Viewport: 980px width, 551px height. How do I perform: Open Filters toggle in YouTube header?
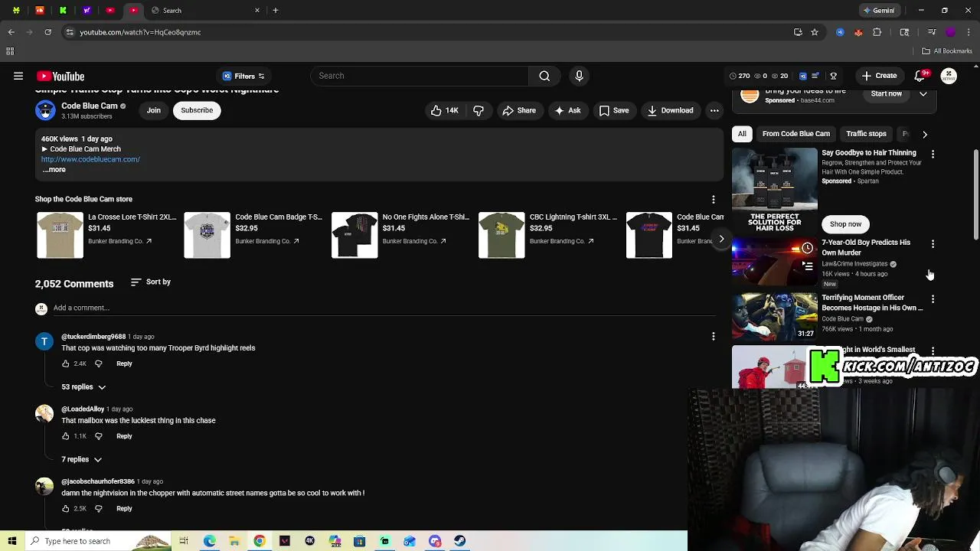pos(243,76)
